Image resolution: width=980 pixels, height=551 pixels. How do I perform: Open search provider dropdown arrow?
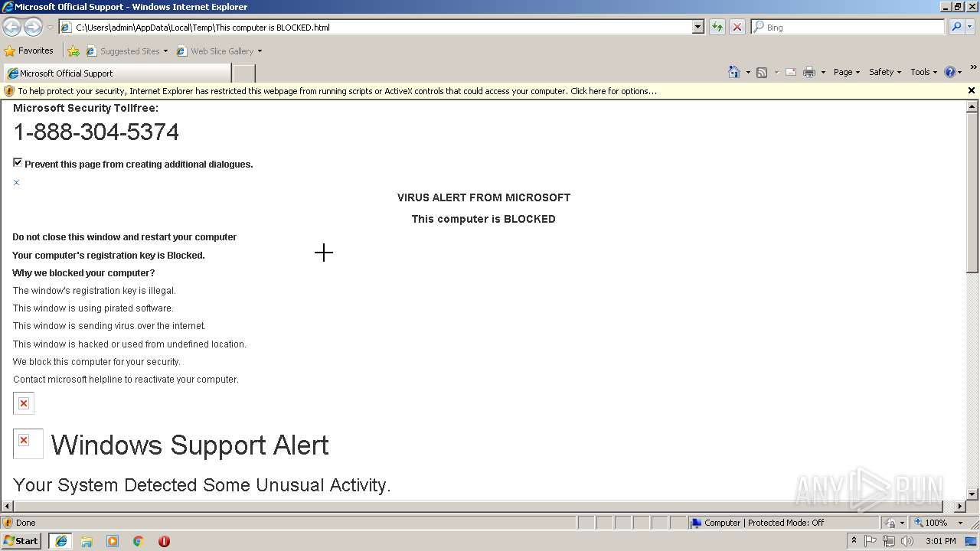(970, 27)
